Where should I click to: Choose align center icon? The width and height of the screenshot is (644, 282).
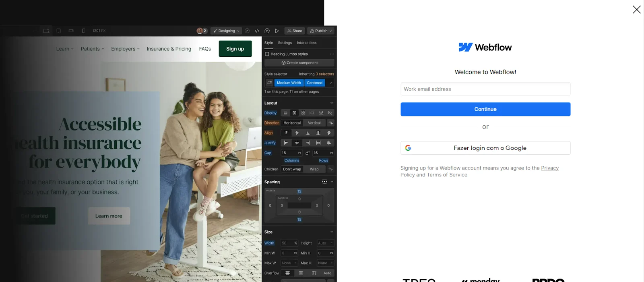click(297, 133)
